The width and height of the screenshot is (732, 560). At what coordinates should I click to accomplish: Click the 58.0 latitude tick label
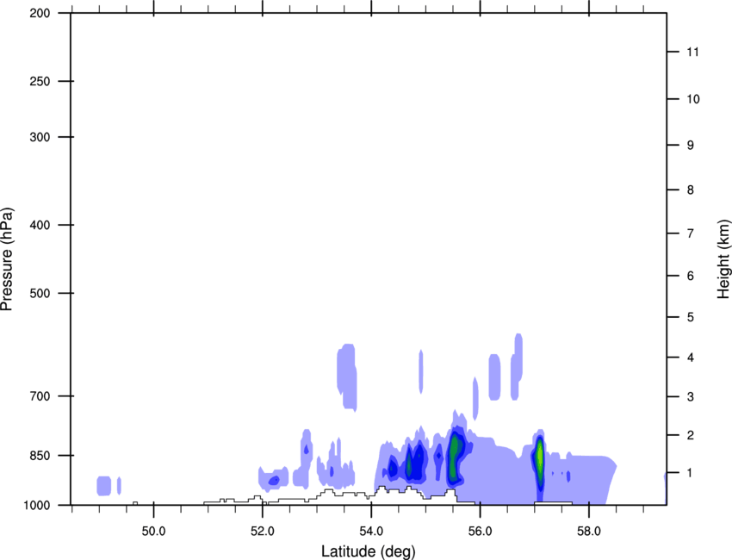pos(589,532)
